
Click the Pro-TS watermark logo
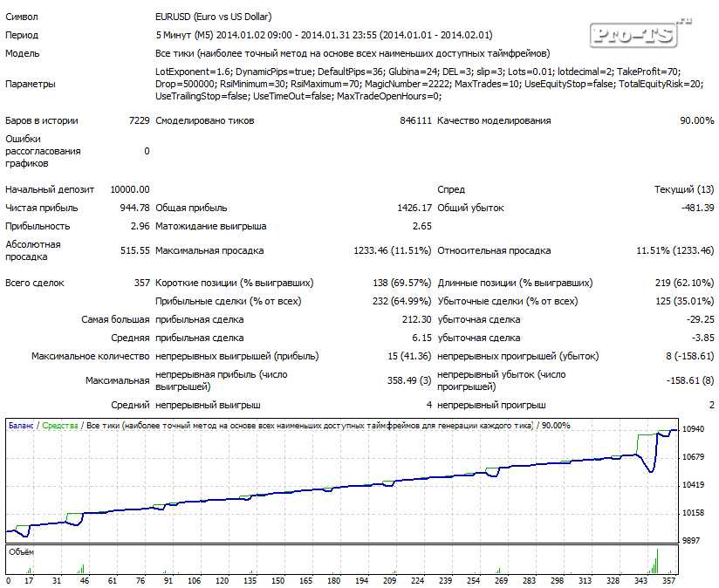coord(640,33)
